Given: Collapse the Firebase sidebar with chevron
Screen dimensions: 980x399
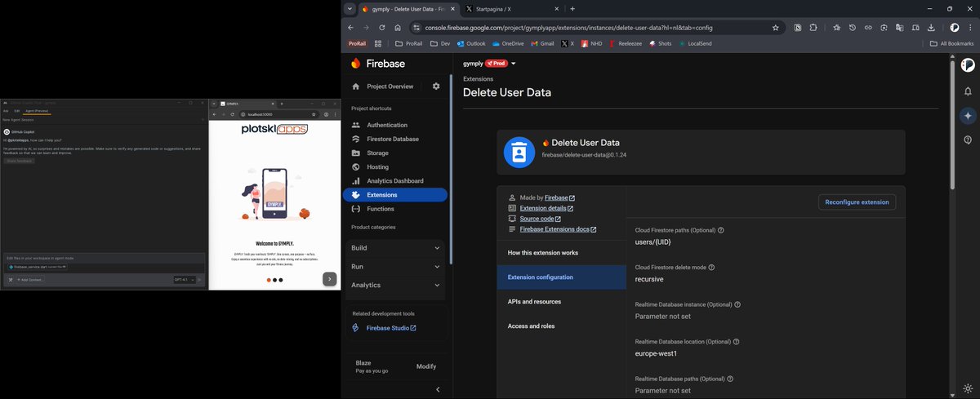Looking at the screenshot, I should pyautogui.click(x=437, y=389).
